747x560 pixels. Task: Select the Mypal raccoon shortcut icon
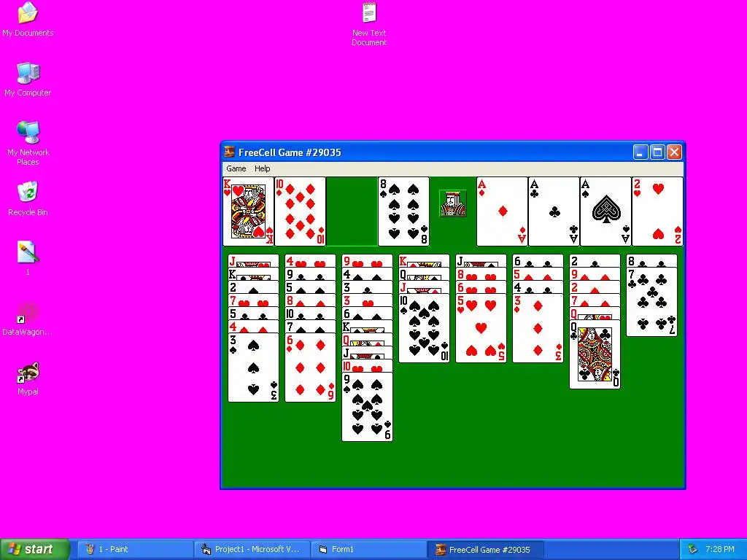pyautogui.click(x=28, y=378)
